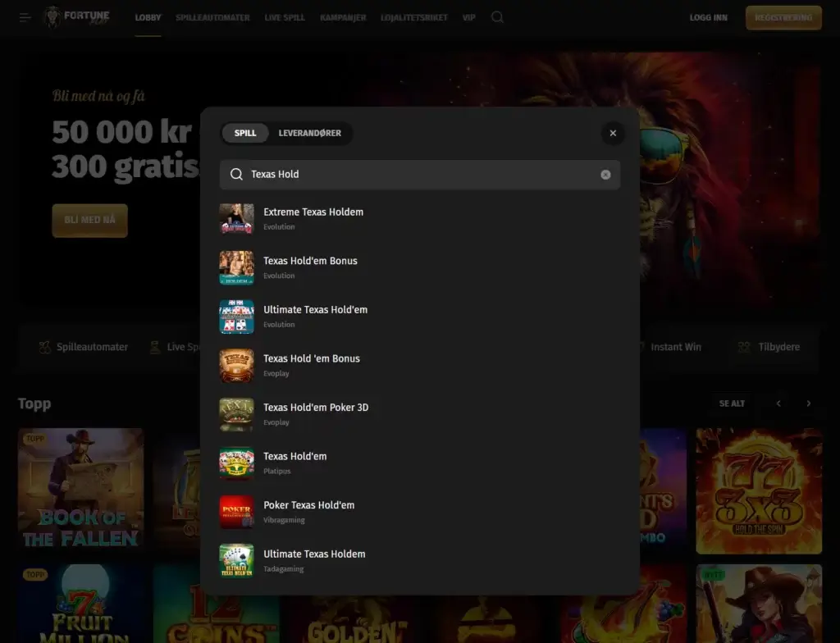Open Poker Texas Hold'em Vibragaming thumbnail
The width and height of the screenshot is (840, 643).
tap(237, 512)
